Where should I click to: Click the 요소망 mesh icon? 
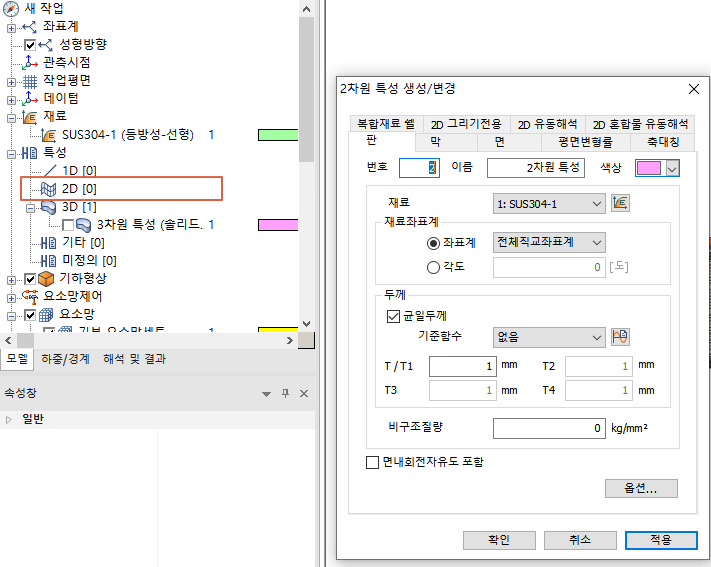click(46, 314)
